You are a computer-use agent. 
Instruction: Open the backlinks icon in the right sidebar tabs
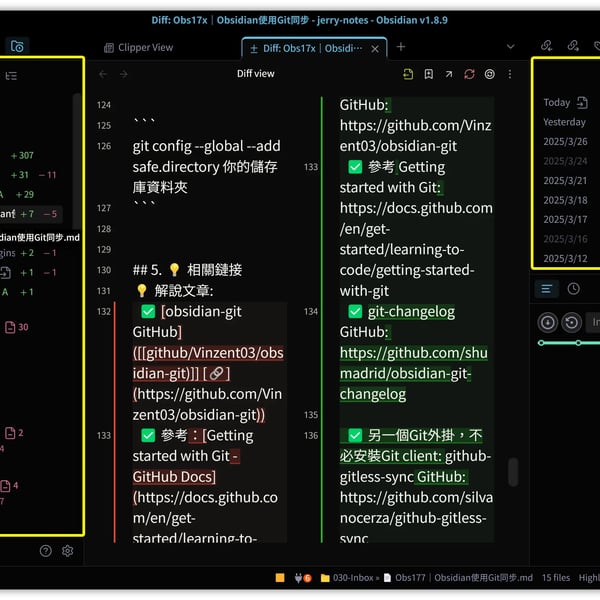pos(546,46)
